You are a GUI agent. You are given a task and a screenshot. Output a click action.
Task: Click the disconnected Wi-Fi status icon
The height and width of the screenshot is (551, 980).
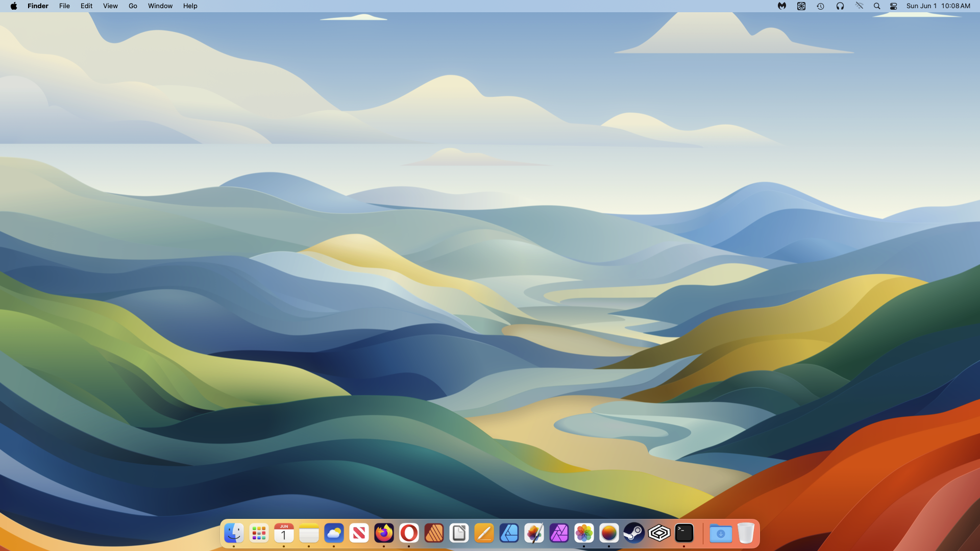click(860, 6)
